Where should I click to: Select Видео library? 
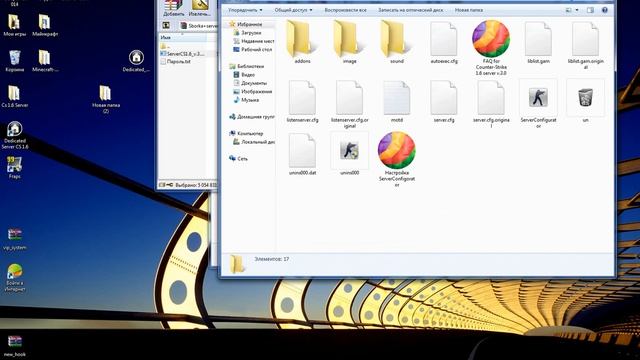(x=244, y=75)
